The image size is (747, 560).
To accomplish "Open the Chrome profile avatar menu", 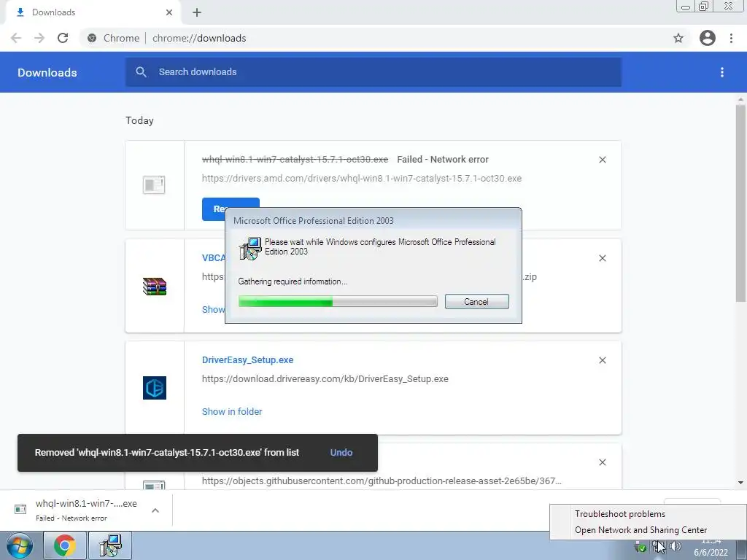I will (x=708, y=38).
